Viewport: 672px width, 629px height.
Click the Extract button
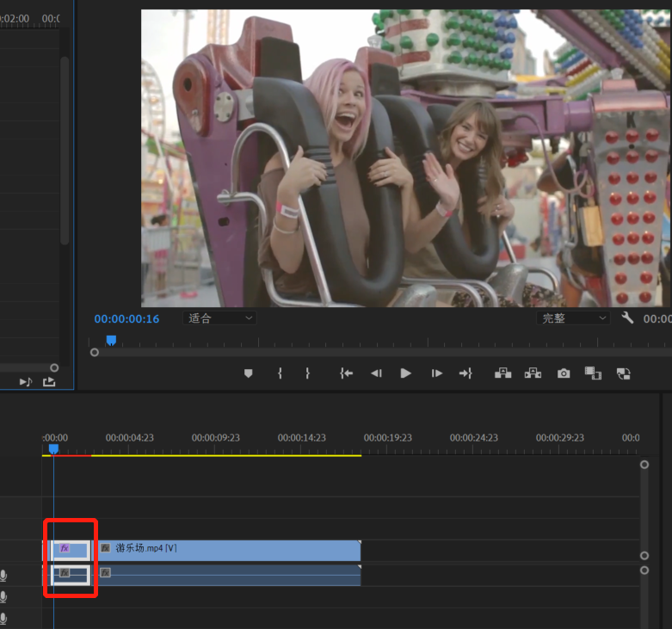coord(533,373)
